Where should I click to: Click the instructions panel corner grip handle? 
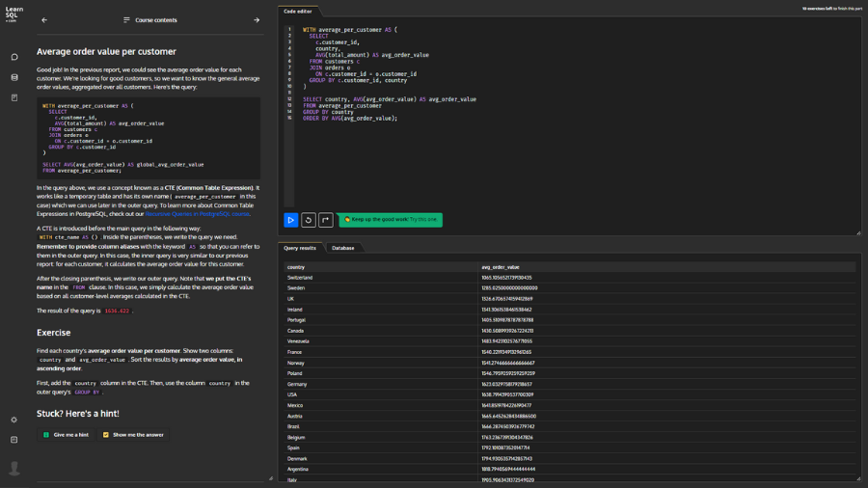271,478
